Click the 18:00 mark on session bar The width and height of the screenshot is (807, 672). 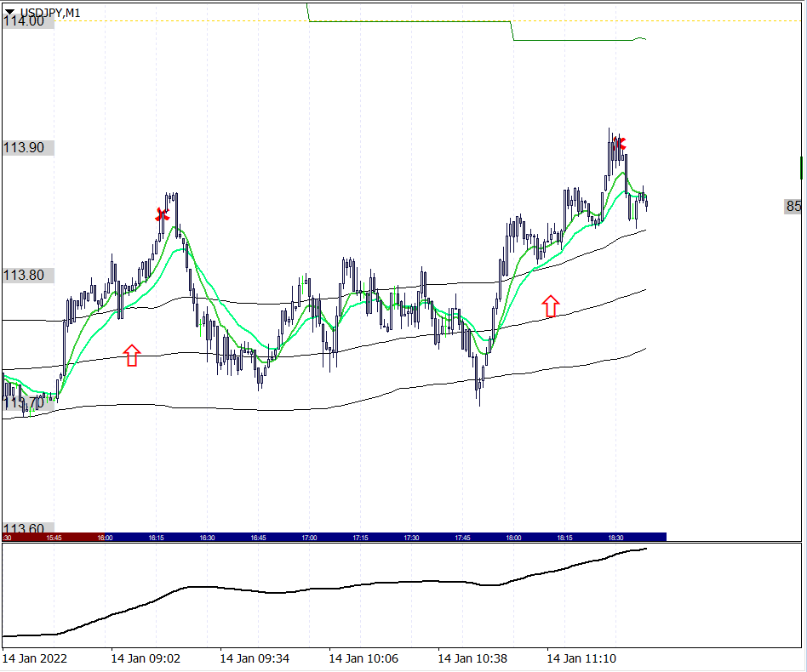click(513, 538)
